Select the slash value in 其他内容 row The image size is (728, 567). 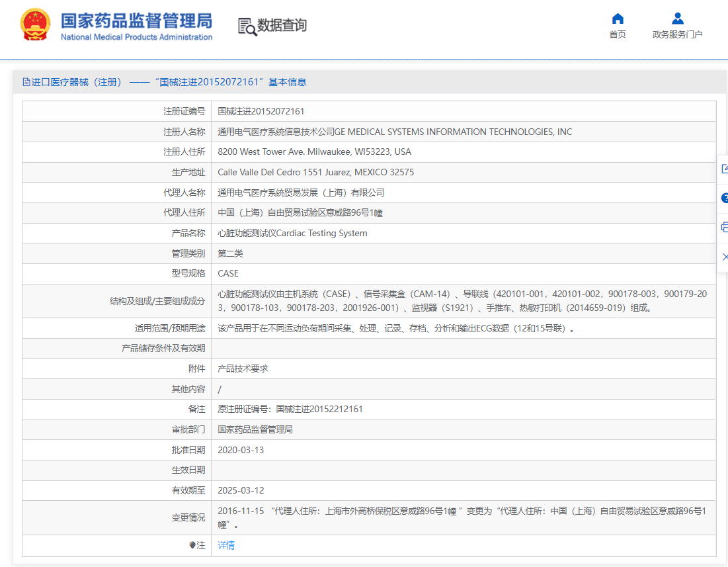pos(220,389)
